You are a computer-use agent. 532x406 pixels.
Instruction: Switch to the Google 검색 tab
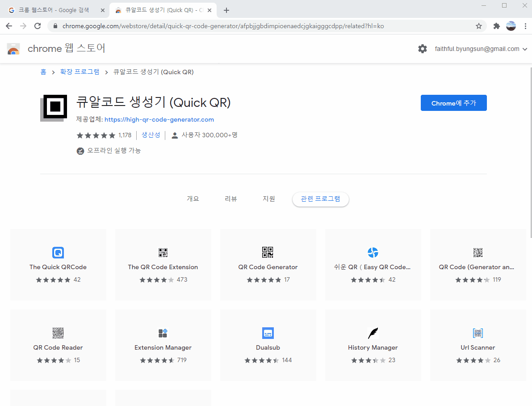(x=54, y=10)
